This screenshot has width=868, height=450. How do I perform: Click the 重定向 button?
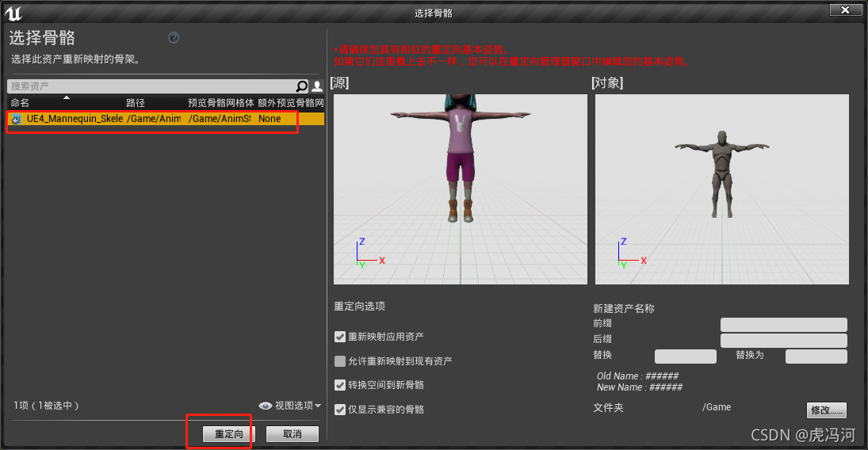click(x=228, y=434)
